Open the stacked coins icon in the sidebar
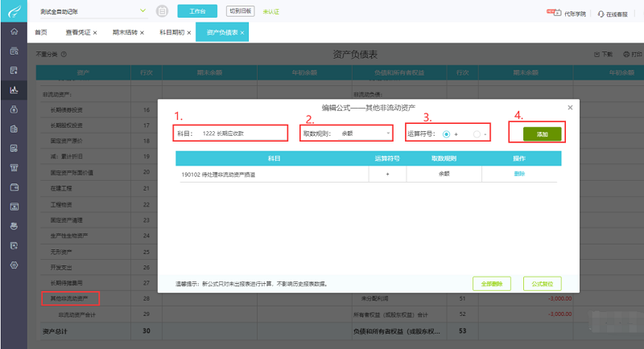Viewport: 644px width, 349px height. click(x=14, y=226)
